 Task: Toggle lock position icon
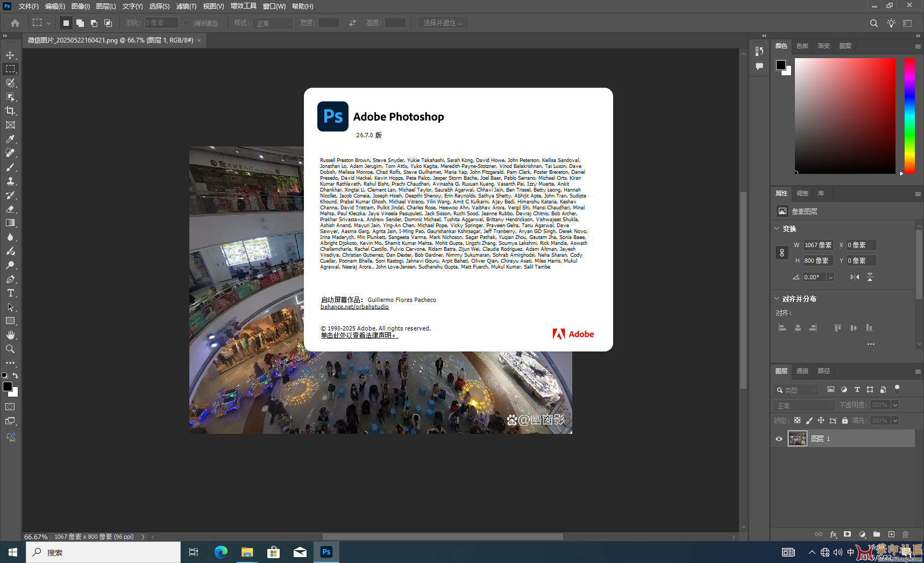(x=821, y=420)
